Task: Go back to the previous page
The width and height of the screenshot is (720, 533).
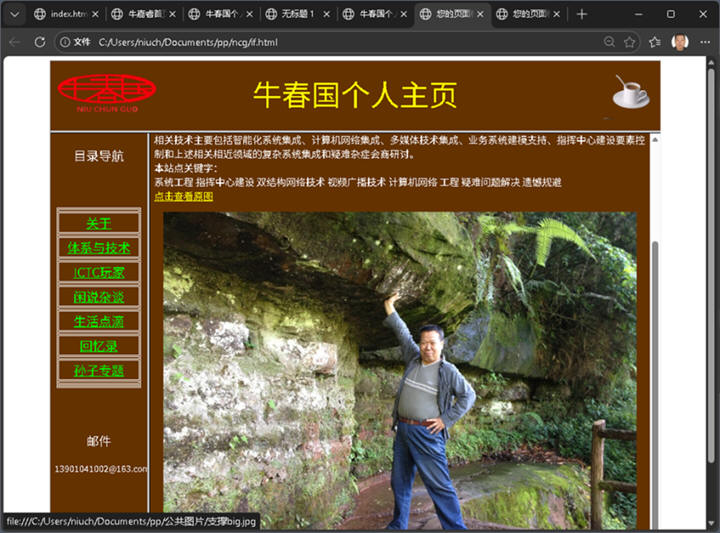Action: 15,42
